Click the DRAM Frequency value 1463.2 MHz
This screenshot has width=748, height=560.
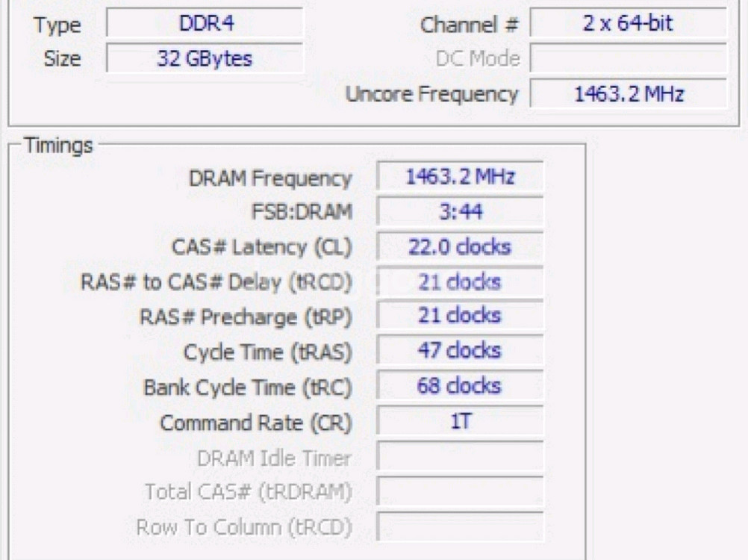460,178
